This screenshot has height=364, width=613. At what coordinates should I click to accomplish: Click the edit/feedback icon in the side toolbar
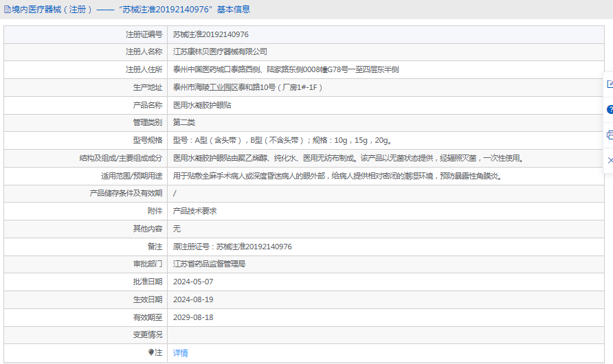(x=609, y=84)
